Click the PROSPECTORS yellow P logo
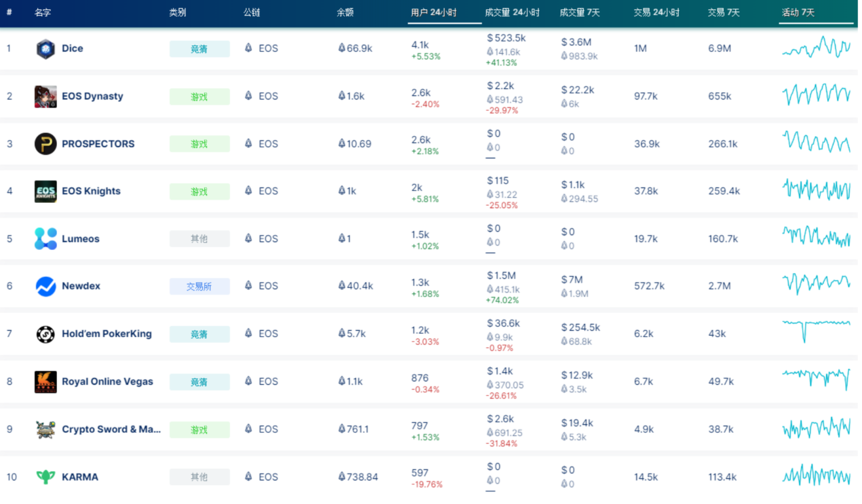Viewport: 862px width, 504px height. point(45,144)
